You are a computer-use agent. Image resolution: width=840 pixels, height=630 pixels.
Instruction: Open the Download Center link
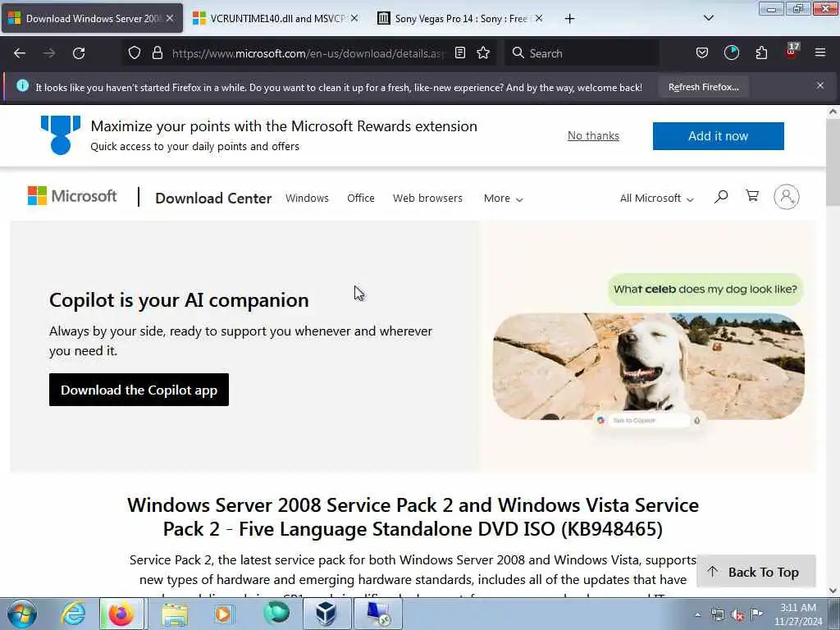click(x=213, y=199)
